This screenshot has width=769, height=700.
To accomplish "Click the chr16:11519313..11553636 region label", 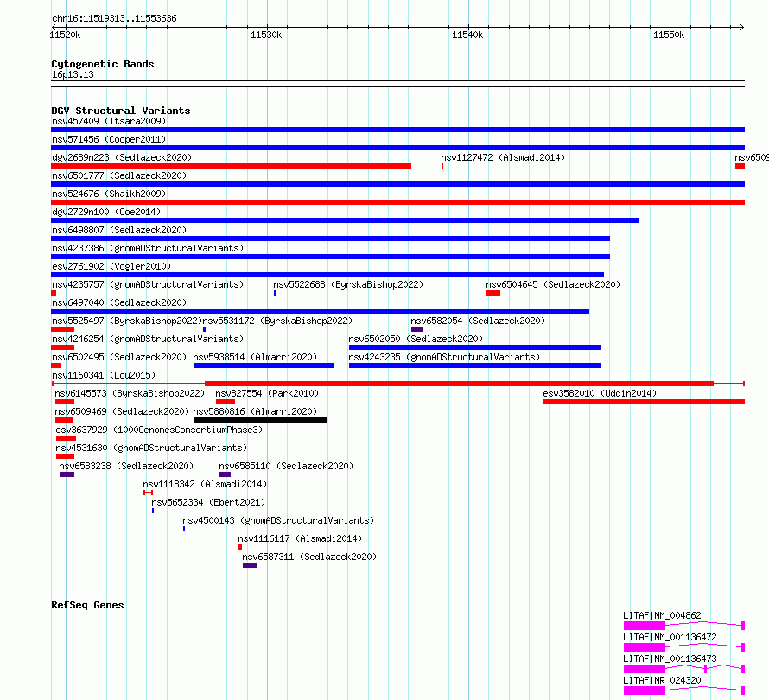I will click(114, 19).
